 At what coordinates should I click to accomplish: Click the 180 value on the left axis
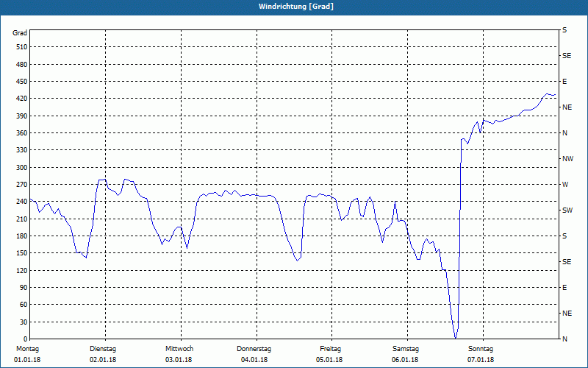click(21, 236)
